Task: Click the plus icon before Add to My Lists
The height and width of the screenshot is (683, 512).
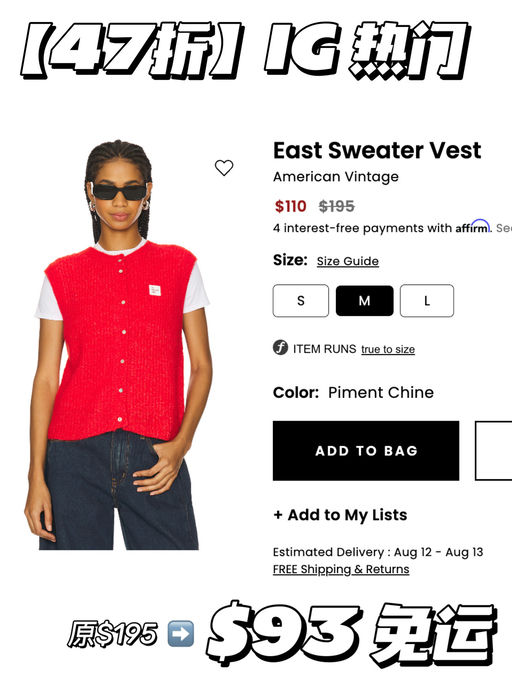Action: coord(278,515)
